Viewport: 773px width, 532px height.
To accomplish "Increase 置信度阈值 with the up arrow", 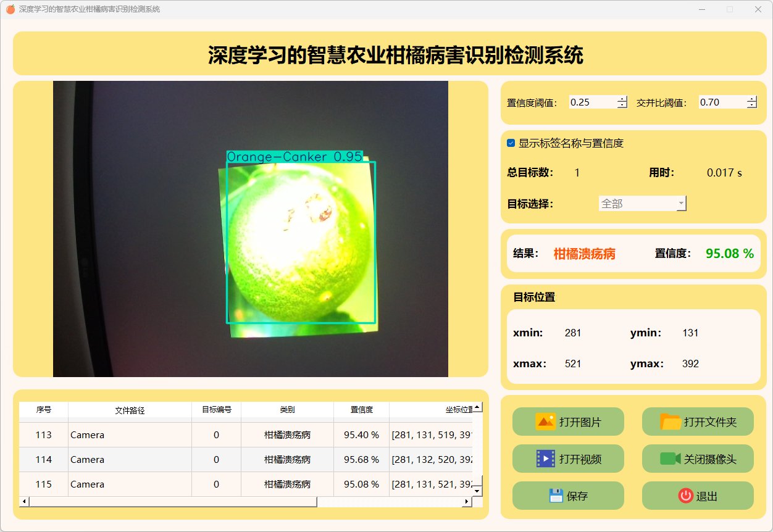I will pyautogui.click(x=622, y=99).
